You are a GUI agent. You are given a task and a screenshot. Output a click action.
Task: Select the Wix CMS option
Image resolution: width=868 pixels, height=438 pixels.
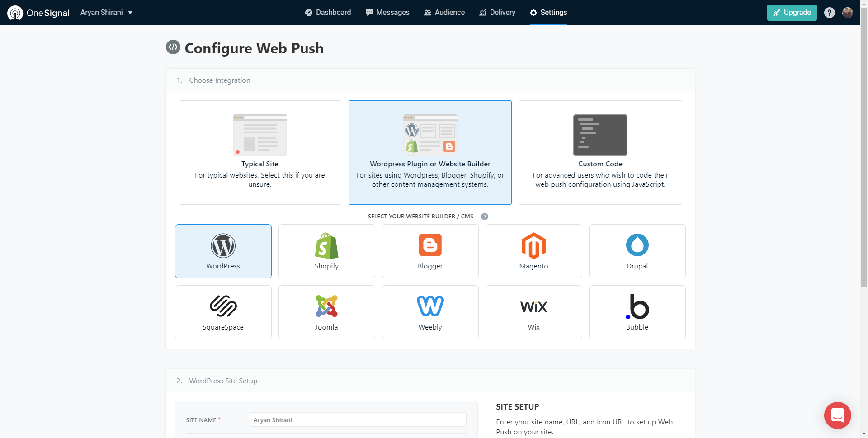(534, 312)
